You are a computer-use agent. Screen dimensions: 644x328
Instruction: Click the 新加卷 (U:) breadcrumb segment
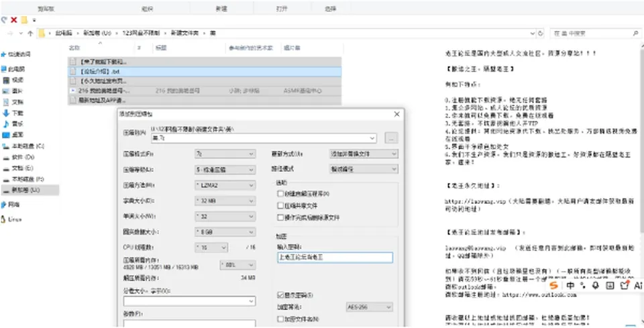[97, 34]
